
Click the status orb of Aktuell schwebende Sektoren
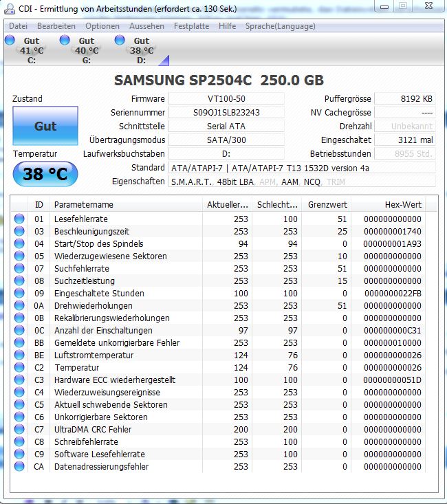19,404
